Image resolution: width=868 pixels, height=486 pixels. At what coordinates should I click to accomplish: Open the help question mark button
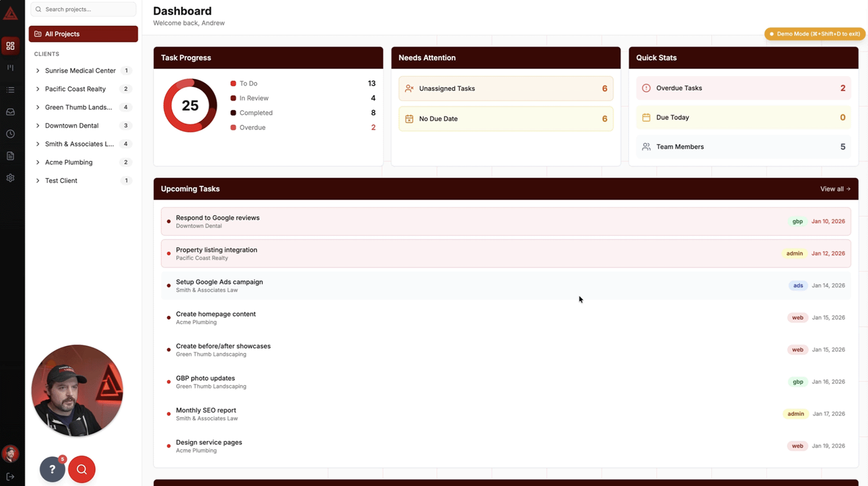point(53,470)
